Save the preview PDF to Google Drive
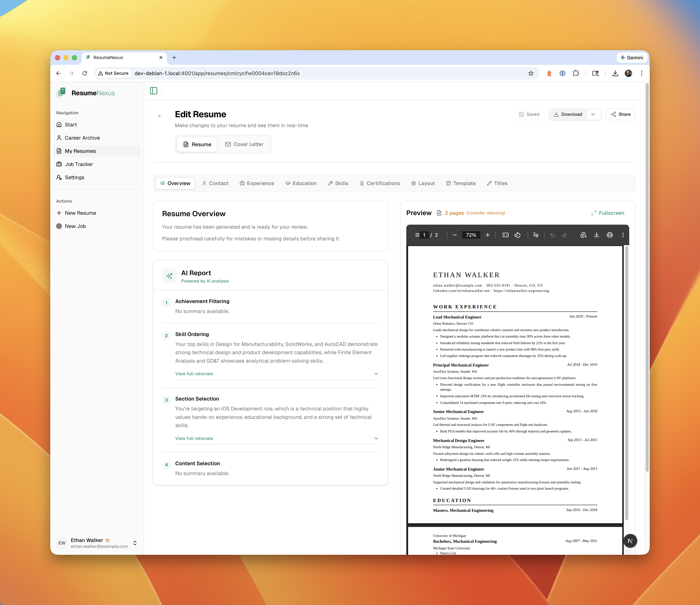This screenshot has height=605, width=700. pyautogui.click(x=583, y=235)
